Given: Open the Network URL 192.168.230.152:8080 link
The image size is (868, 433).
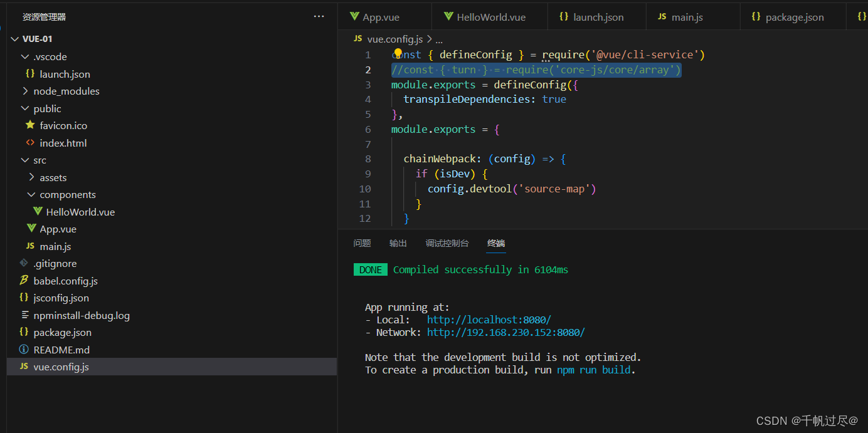Looking at the screenshot, I should [505, 332].
